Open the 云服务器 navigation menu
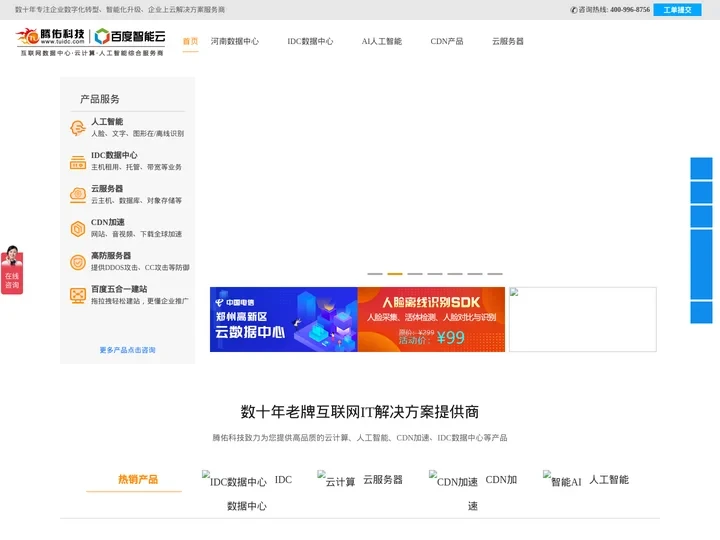720x540 pixels. [508, 41]
